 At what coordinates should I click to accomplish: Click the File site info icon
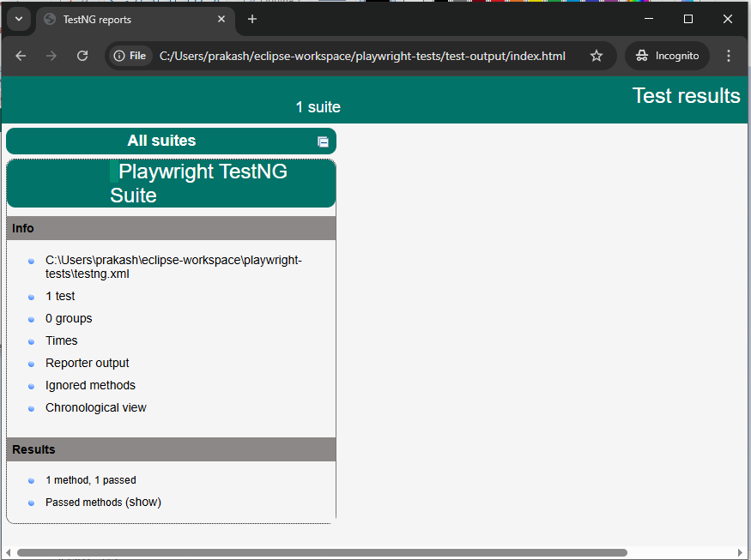coord(130,56)
